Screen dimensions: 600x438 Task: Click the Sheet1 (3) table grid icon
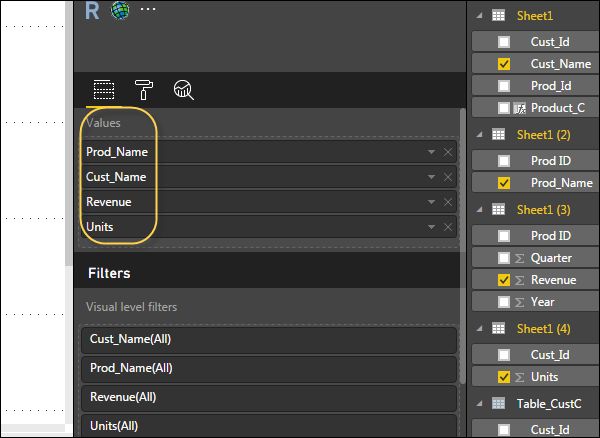point(498,210)
